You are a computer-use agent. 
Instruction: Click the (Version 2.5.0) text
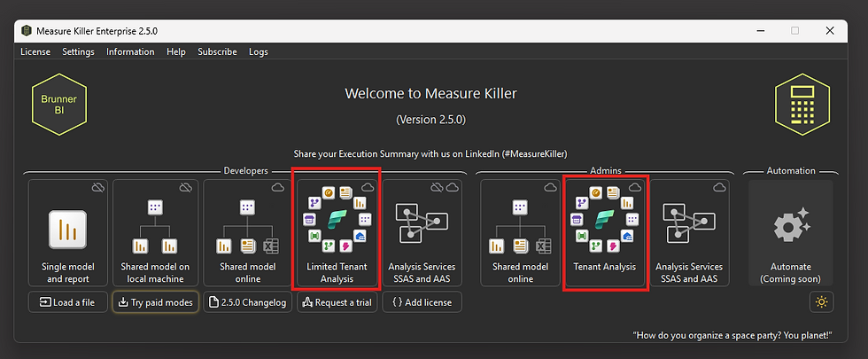430,120
